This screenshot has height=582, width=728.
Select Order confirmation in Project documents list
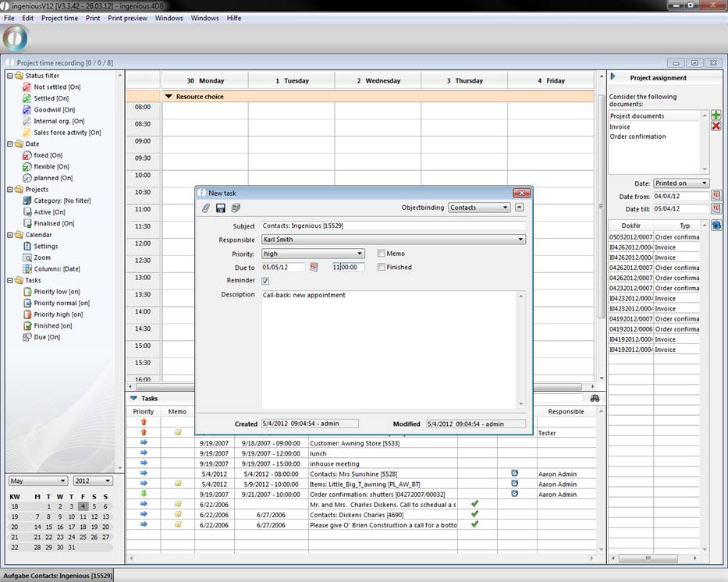click(637, 137)
